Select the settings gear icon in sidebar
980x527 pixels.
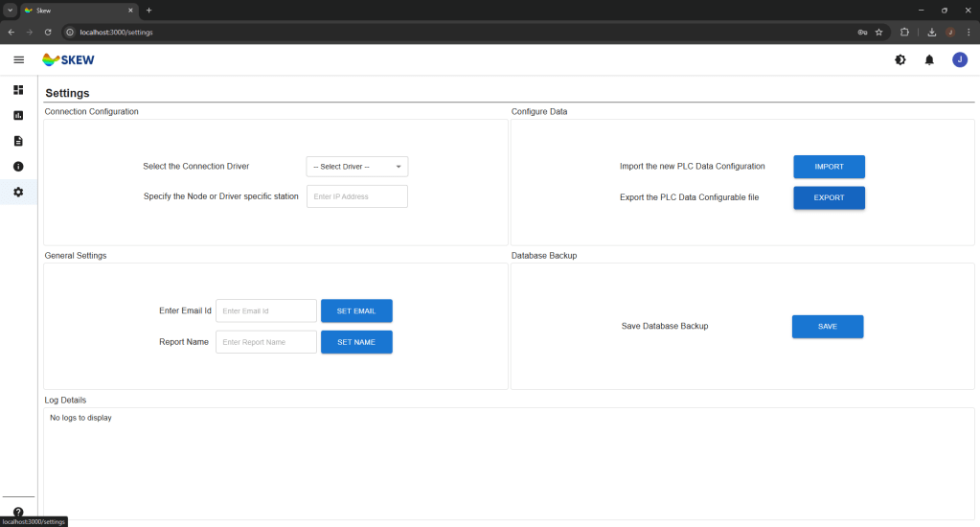pos(18,193)
